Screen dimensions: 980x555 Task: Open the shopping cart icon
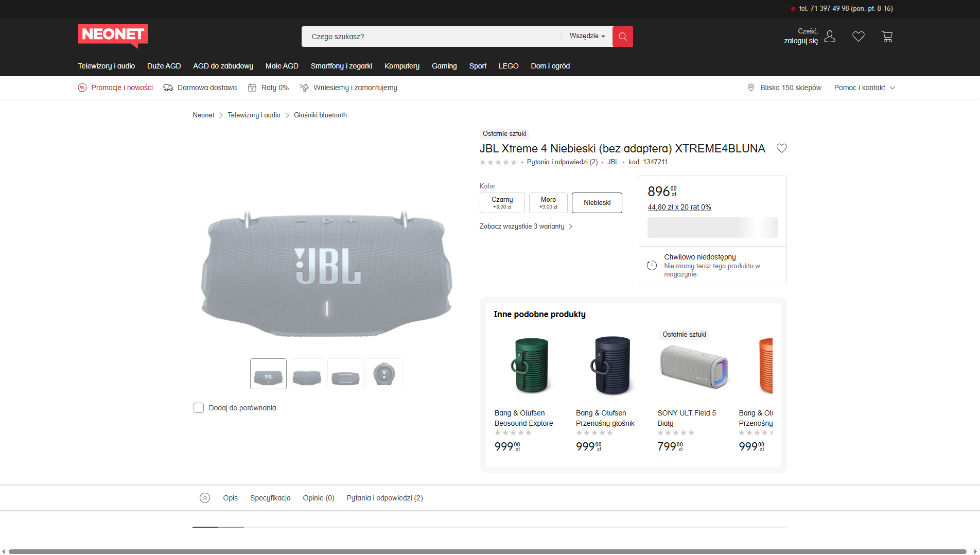coord(887,37)
